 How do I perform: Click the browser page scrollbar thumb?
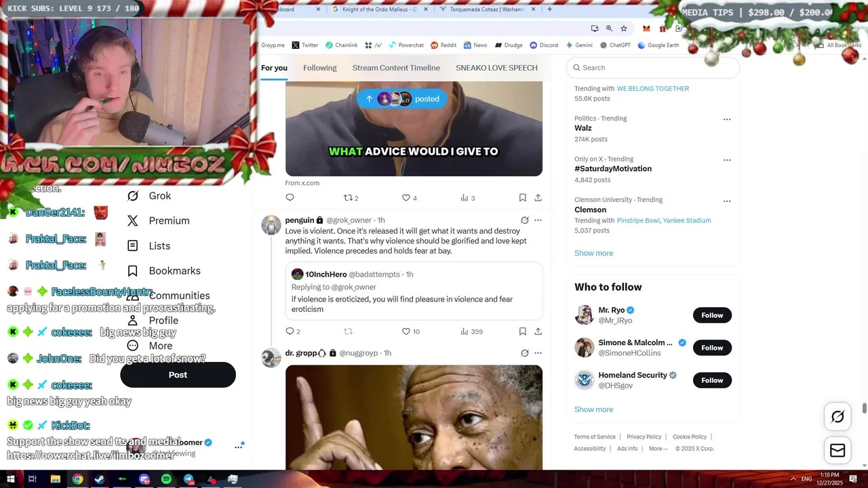[x=864, y=409]
